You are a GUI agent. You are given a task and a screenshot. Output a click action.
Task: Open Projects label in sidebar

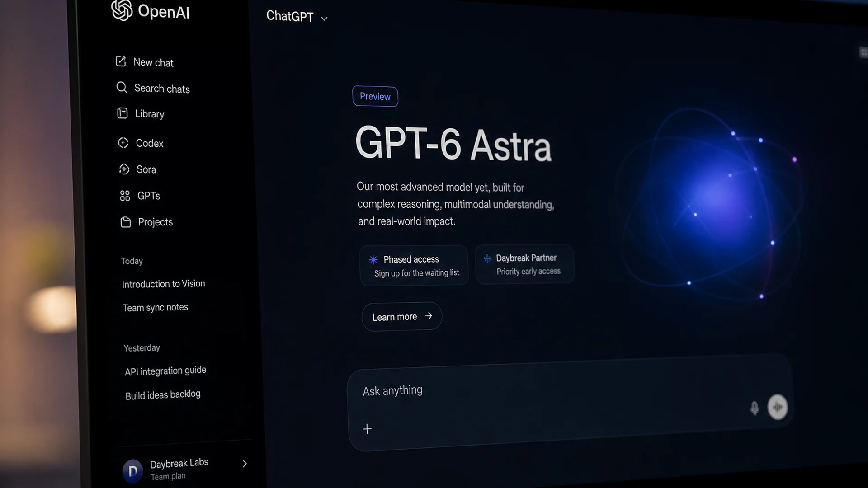(156, 222)
